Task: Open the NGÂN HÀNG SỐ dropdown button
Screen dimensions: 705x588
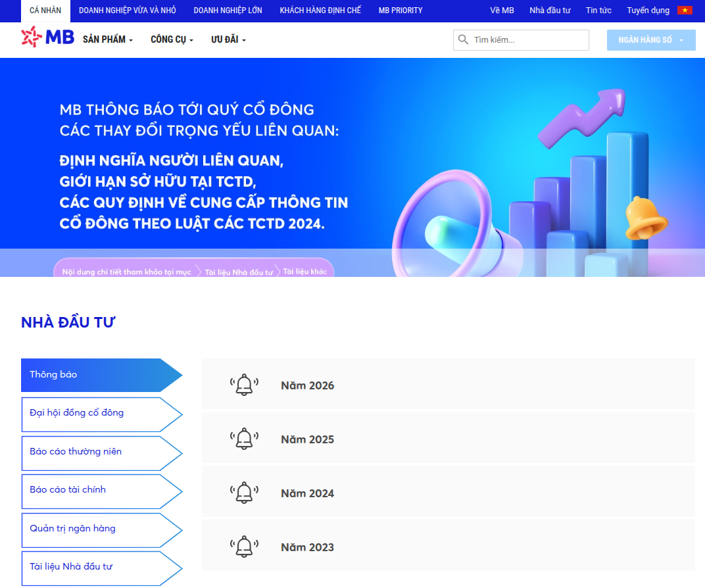Action: (x=651, y=40)
